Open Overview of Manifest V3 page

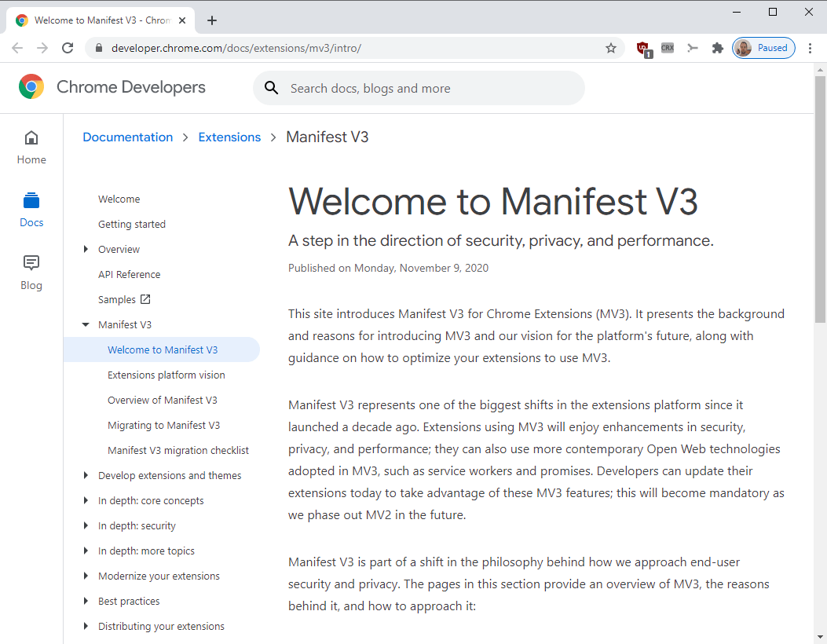(x=163, y=401)
